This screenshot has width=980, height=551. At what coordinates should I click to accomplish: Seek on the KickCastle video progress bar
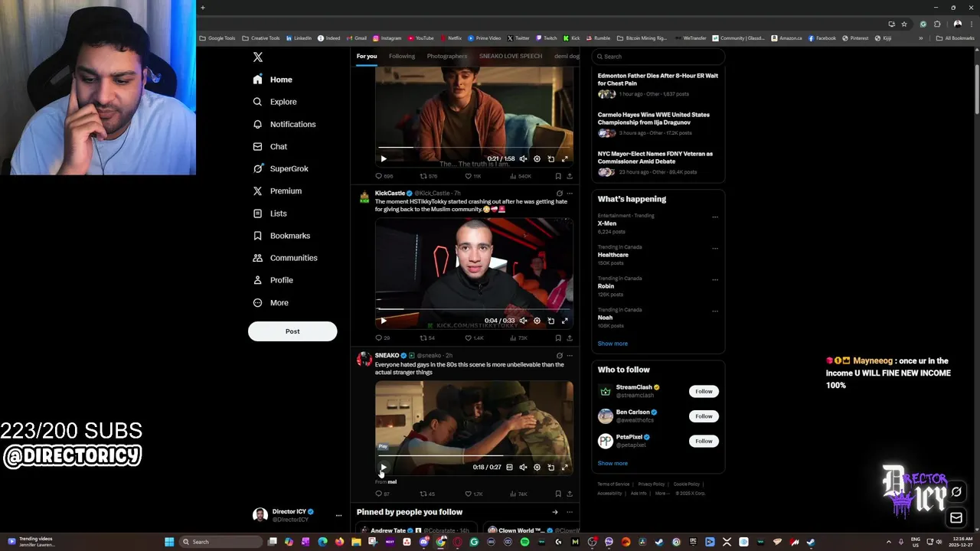click(x=474, y=309)
